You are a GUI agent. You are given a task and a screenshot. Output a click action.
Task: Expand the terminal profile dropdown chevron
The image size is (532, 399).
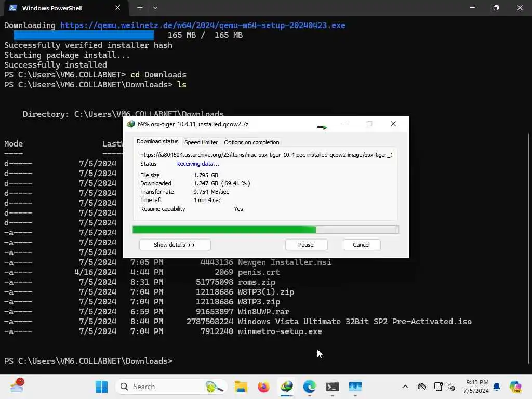(155, 8)
